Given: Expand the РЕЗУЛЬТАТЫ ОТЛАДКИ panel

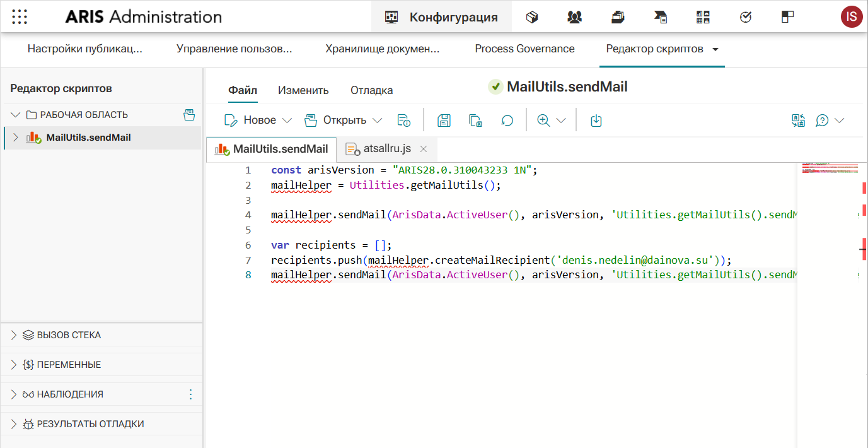Looking at the screenshot, I should tap(14, 424).
